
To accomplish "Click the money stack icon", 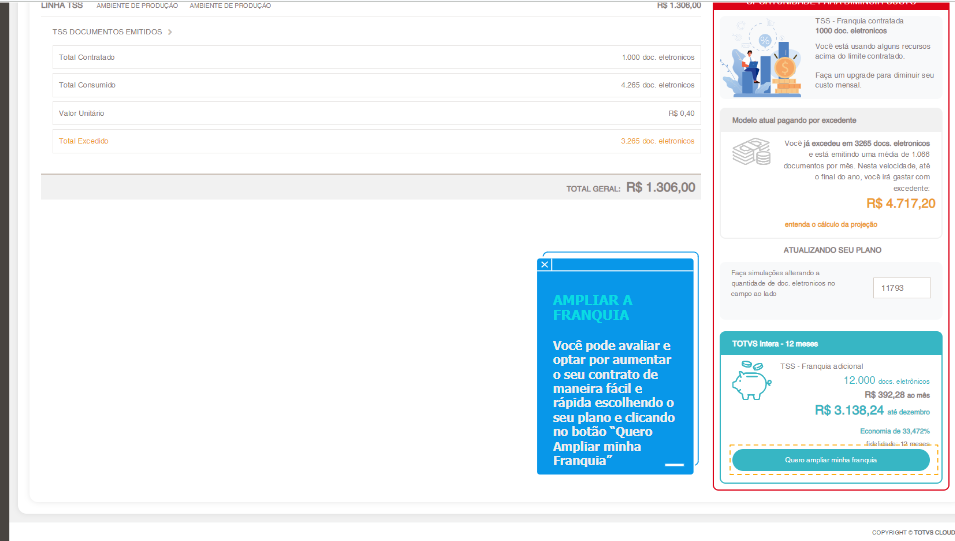I will coord(751,152).
